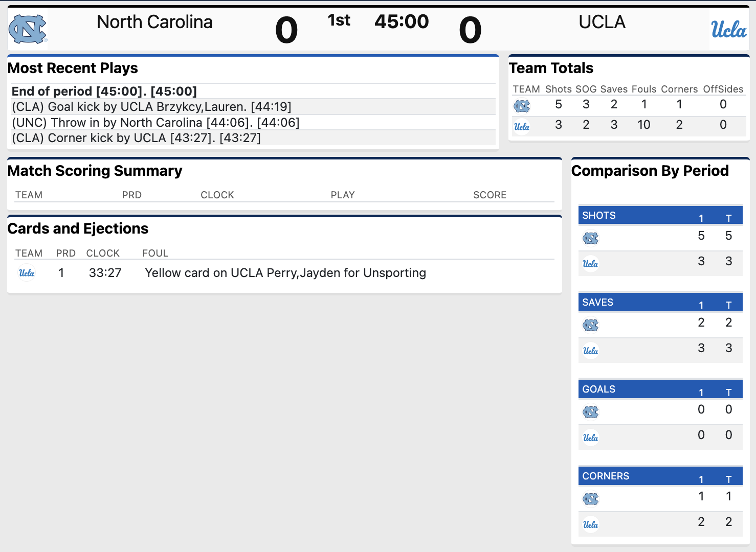
Task: Click the UNC logo in SAVES comparison
Action: click(592, 325)
